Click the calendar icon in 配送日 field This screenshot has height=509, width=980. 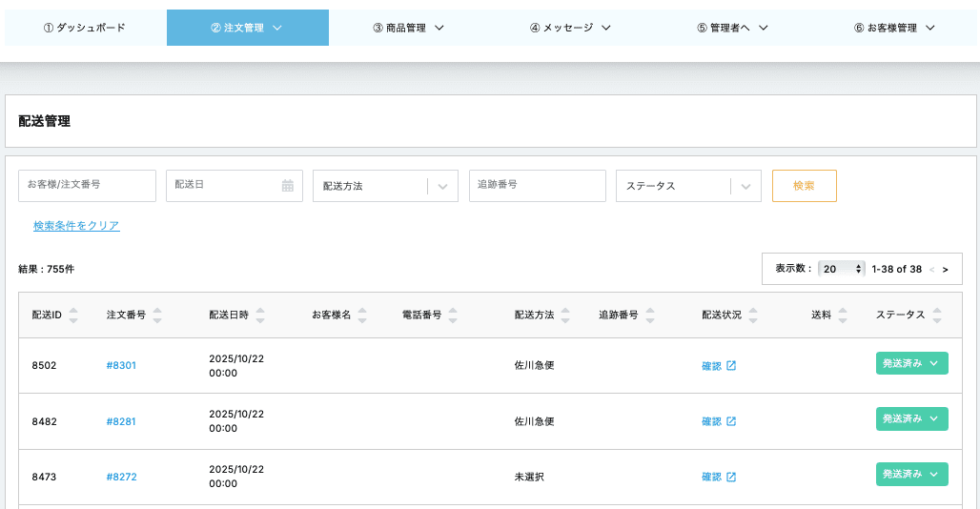[287, 186]
